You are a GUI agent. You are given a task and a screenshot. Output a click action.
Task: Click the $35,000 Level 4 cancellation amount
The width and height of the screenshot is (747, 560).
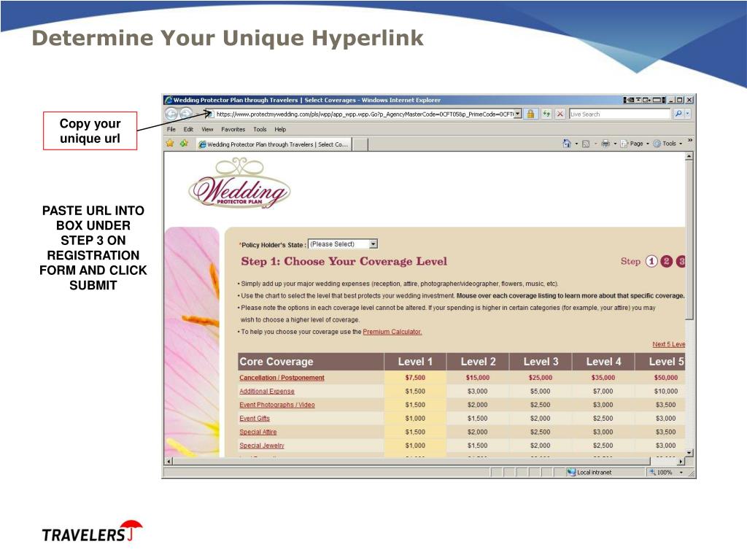(603, 378)
